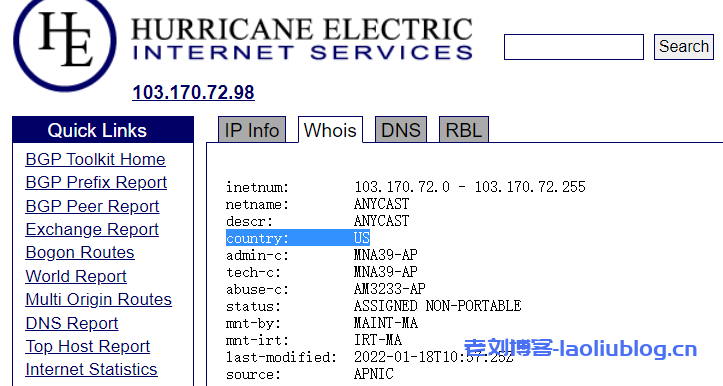Go to BGP Peer Report

coord(92,206)
